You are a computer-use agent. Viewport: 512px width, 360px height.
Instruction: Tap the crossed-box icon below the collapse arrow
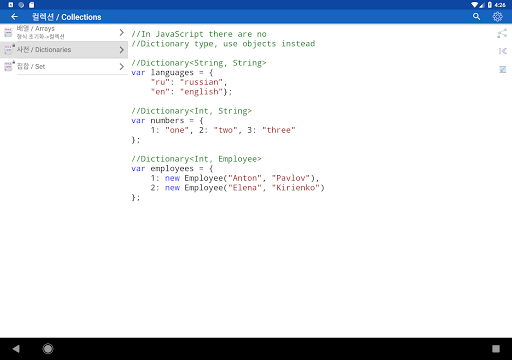(x=503, y=69)
